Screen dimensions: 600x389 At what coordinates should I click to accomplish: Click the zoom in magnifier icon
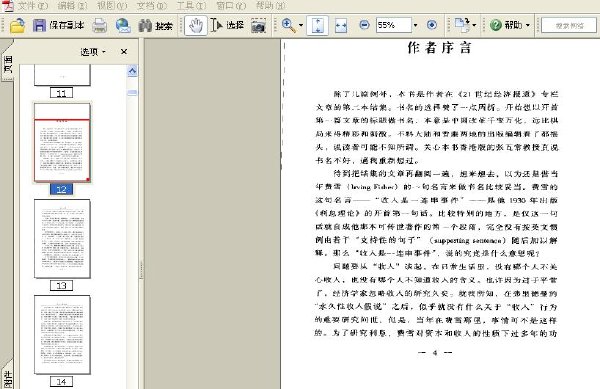tap(289, 25)
